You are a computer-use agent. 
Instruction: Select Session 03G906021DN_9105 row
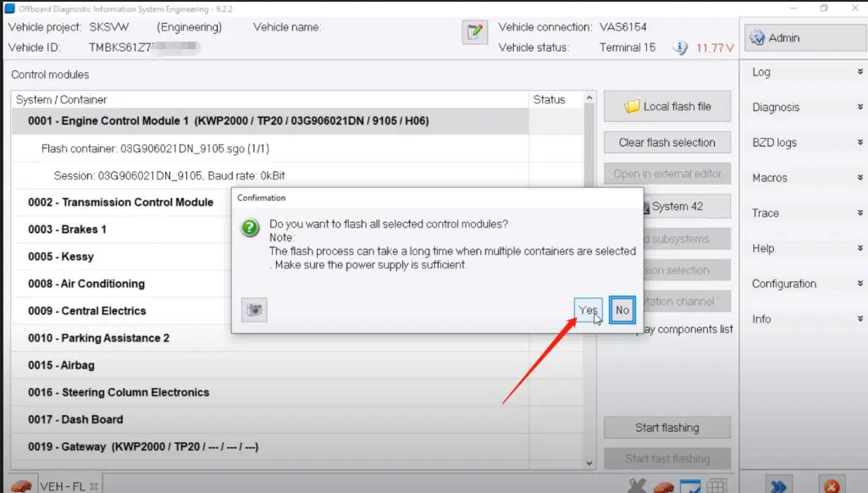pos(270,175)
